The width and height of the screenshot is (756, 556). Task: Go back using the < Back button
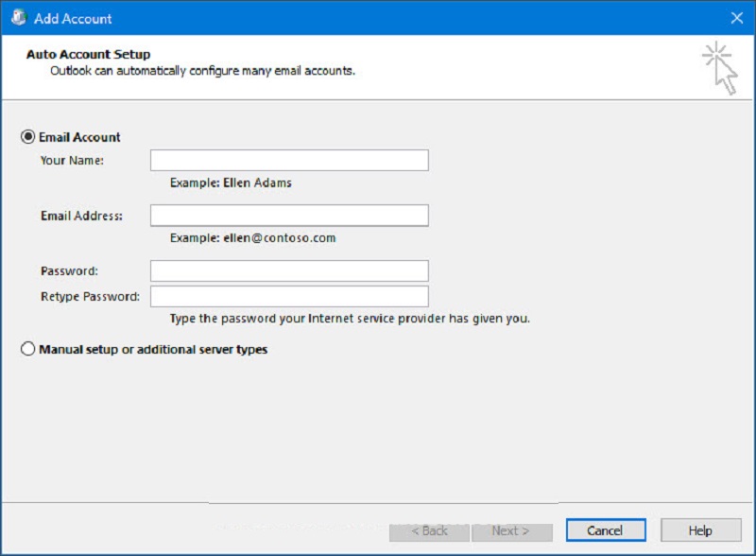[x=429, y=530]
